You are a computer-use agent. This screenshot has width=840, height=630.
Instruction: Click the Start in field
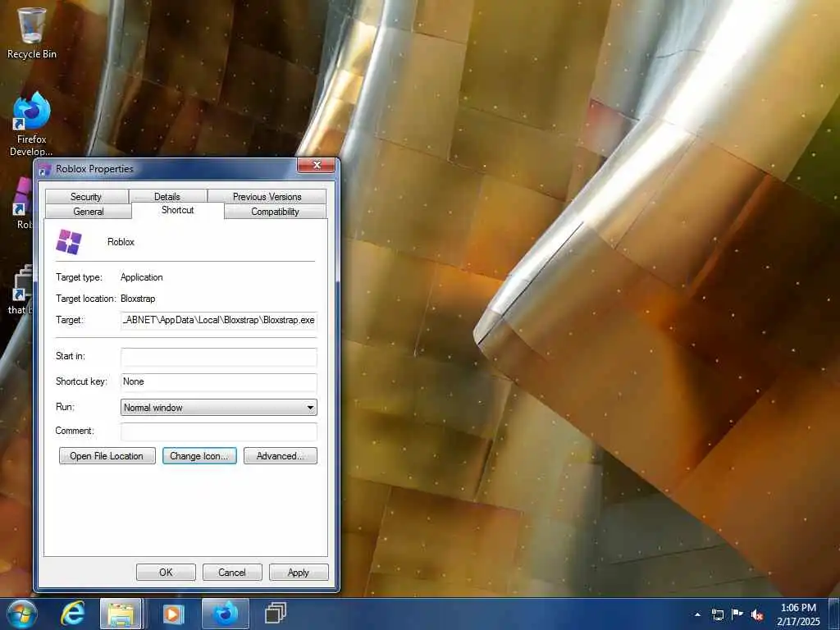pos(219,357)
